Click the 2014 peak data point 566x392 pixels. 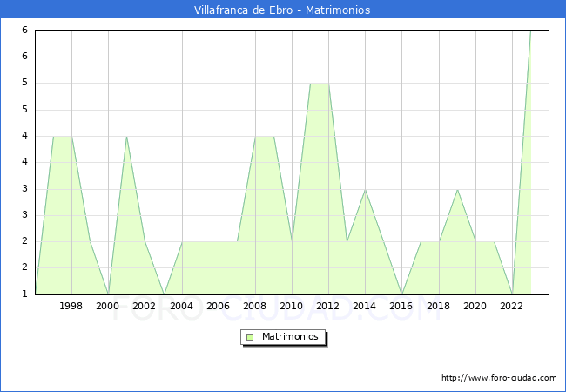(366, 190)
